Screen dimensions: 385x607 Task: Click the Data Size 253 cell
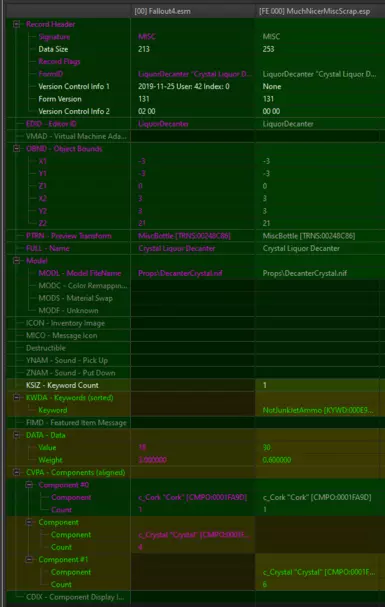pos(318,49)
